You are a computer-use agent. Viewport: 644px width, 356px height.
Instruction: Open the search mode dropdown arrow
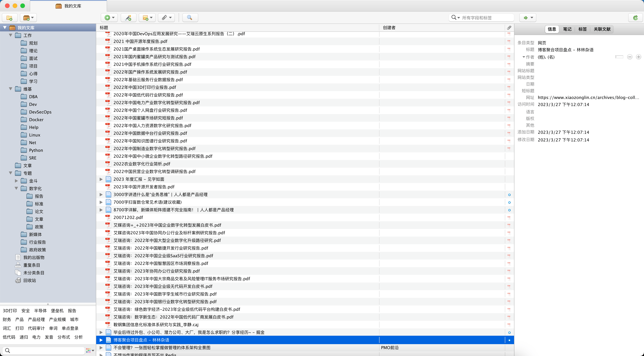pyautogui.click(x=458, y=18)
